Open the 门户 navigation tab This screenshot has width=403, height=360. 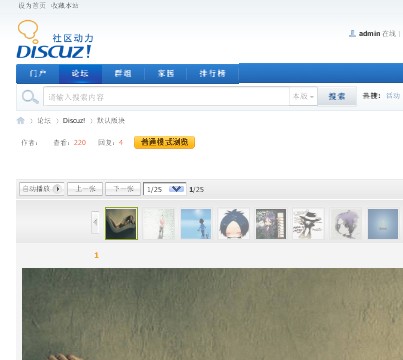click(38, 73)
